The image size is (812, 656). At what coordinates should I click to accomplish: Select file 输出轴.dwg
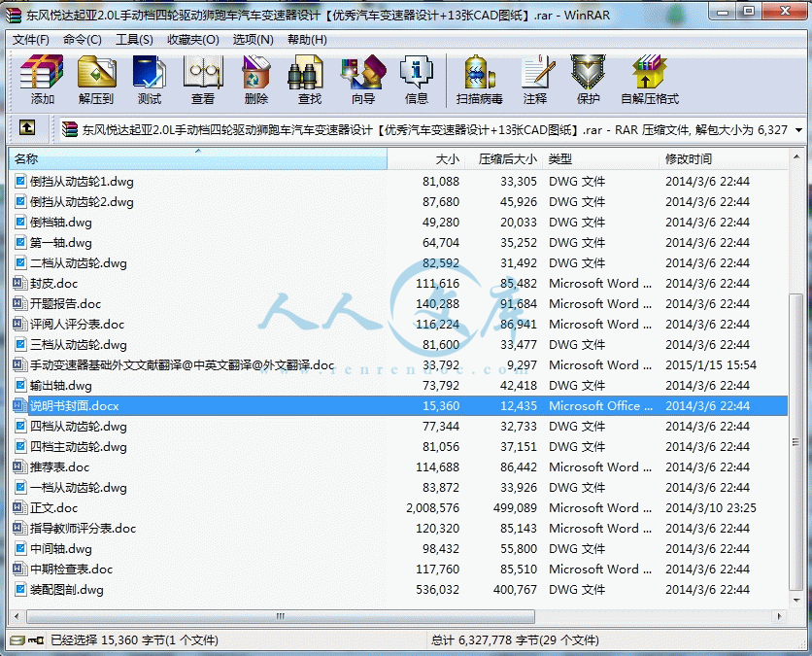click(x=61, y=386)
